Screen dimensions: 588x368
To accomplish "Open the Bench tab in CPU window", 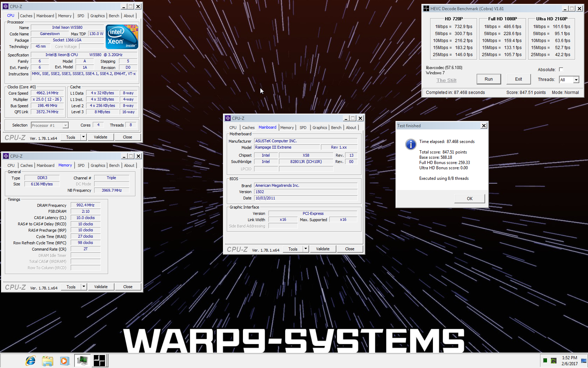I will (114, 16).
